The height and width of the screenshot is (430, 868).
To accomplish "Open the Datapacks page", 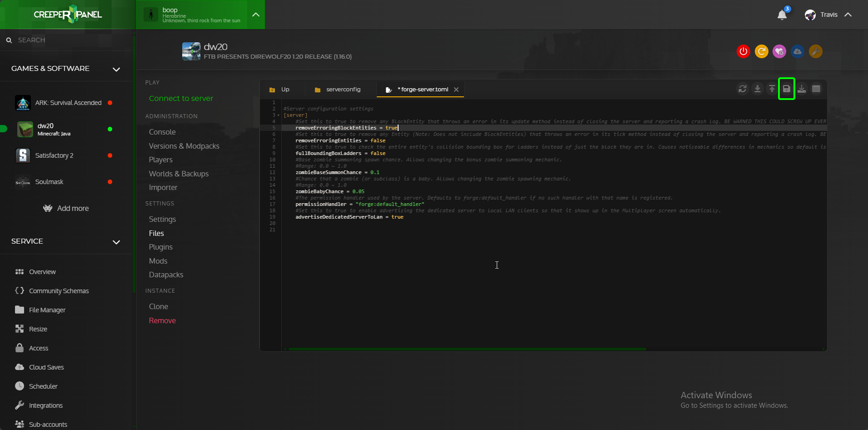I will tap(166, 275).
